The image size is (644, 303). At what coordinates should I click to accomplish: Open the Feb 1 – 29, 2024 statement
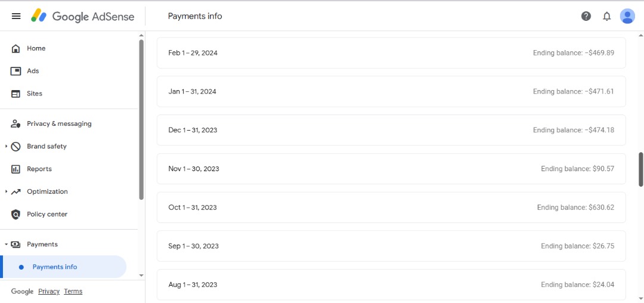[391, 53]
